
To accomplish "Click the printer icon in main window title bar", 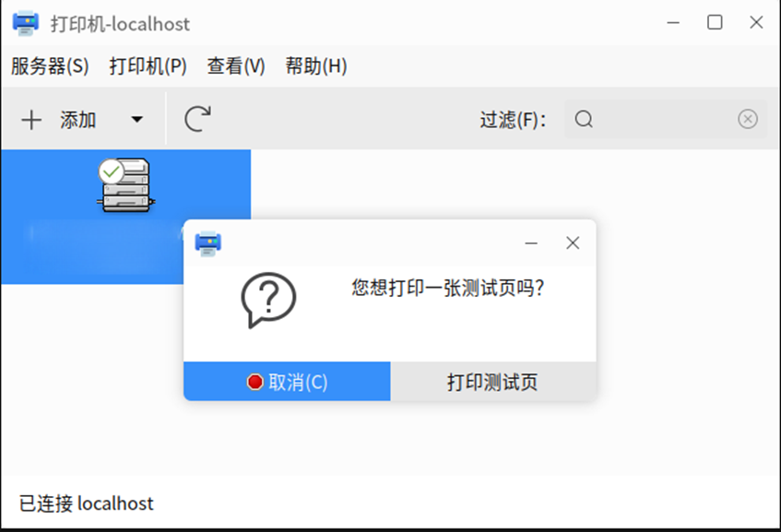I will [x=25, y=23].
